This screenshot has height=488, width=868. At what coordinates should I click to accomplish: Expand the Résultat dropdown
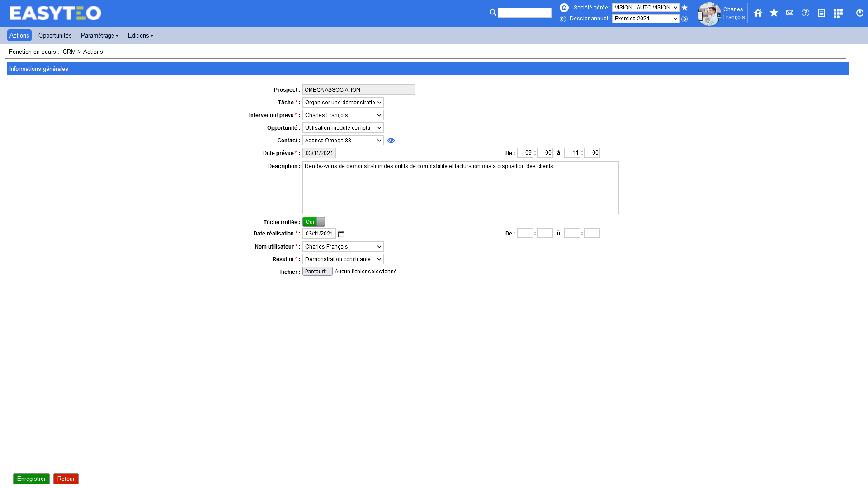[x=343, y=259]
